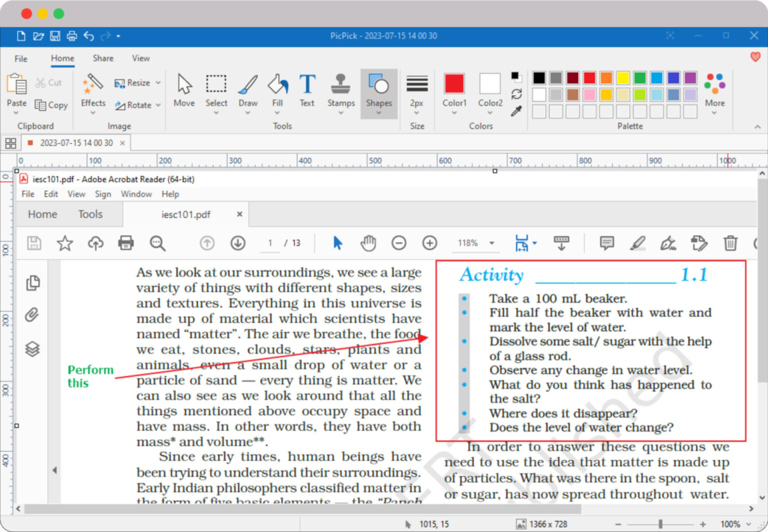Screen dimensions: 768x532
Task: Click the Print icon in the quick access toolbar
Action: coord(71,36)
